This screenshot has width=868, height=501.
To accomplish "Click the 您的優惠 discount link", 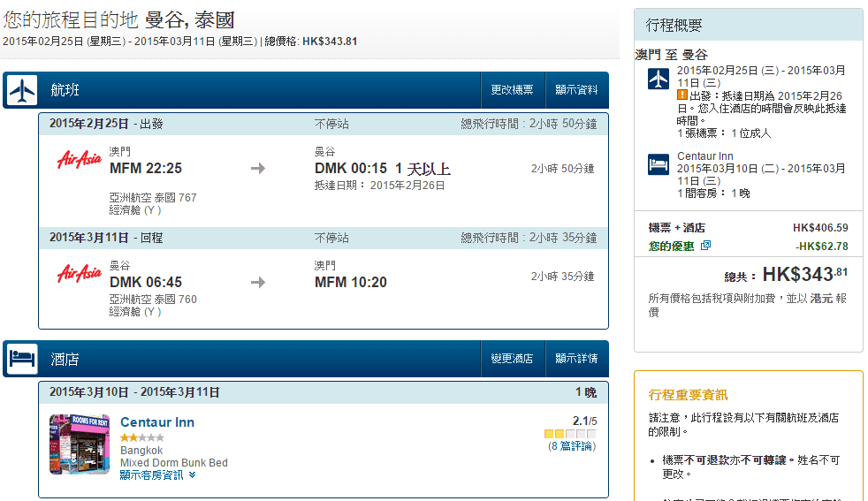I will click(x=671, y=247).
